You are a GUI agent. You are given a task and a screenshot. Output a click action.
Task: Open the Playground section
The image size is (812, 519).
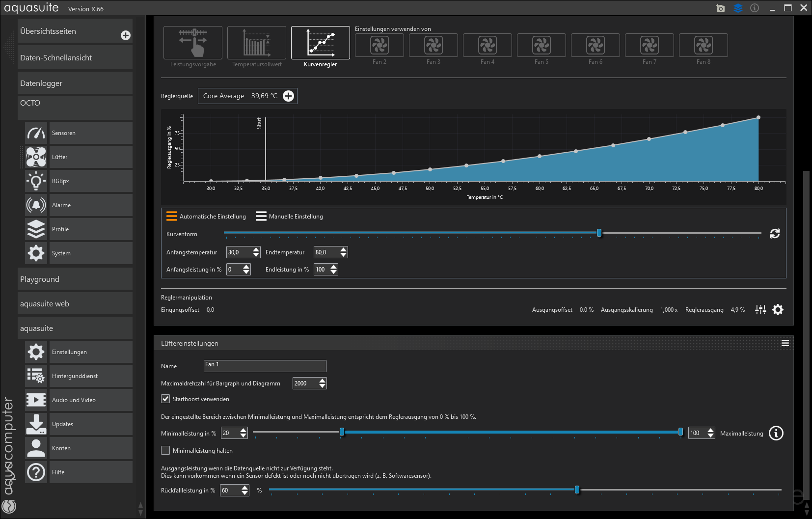(75, 279)
